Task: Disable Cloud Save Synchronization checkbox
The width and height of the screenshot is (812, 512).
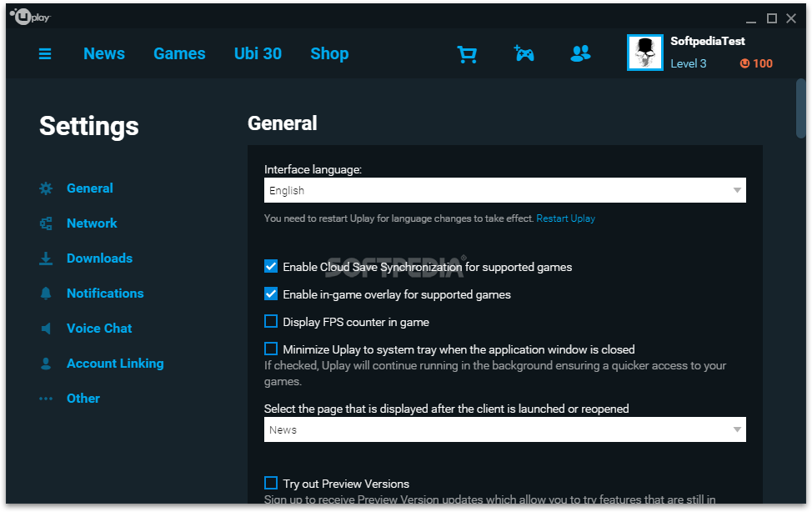Action: click(x=271, y=266)
